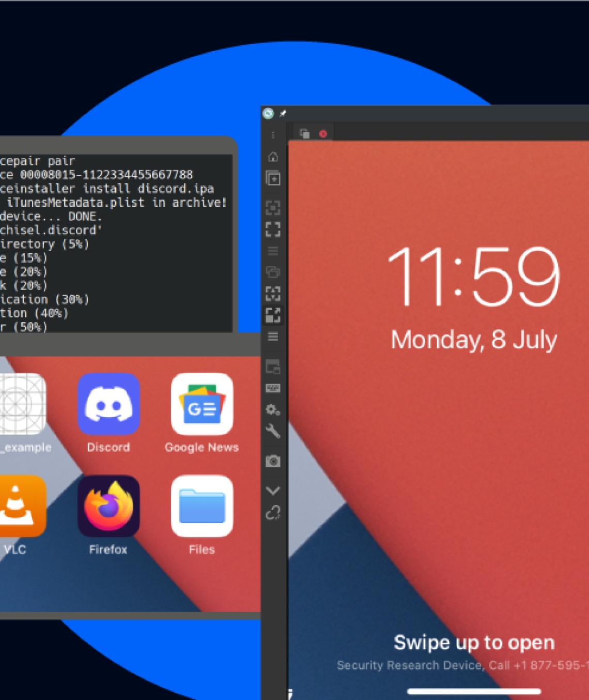589x700 pixels.
Task: Click terminal line with chisel.discord
Action: click(x=51, y=230)
